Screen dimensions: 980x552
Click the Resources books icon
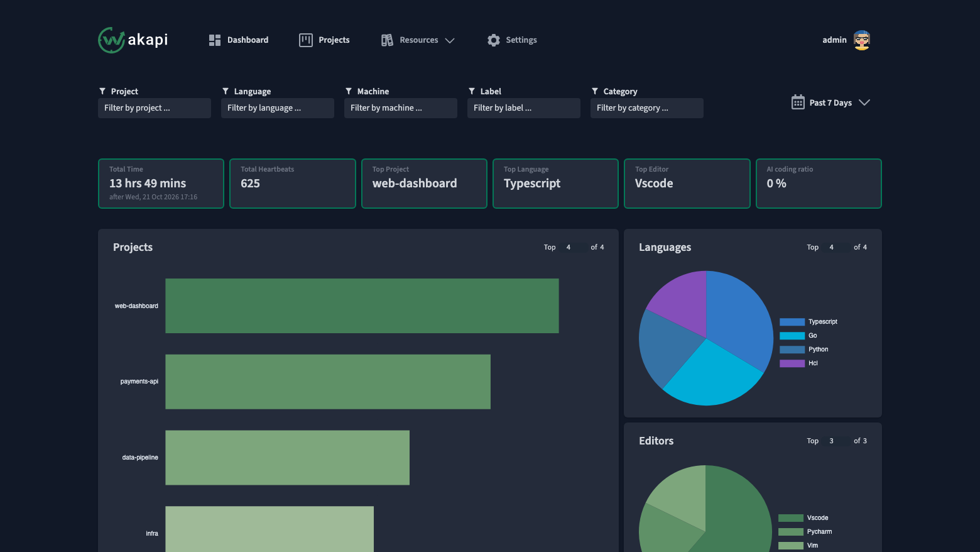click(387, 40)
